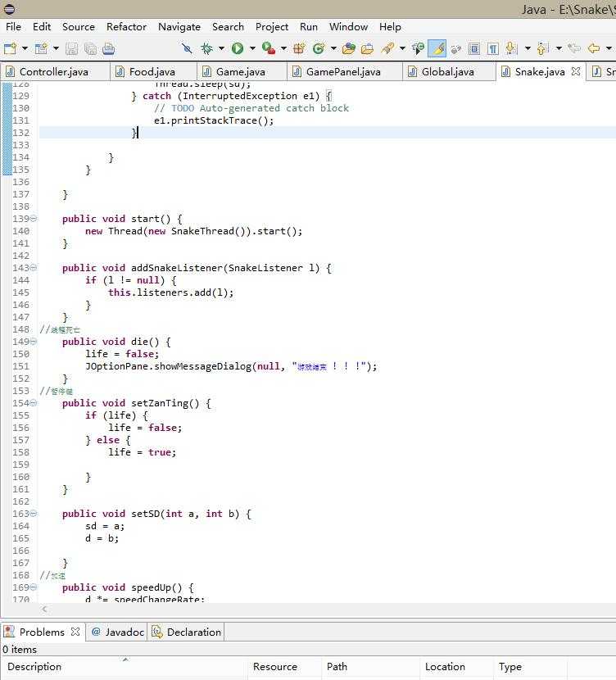Toggle Skip All Breakpoints
Viewport: 616px width, 680px height.
tap(187, 48)
